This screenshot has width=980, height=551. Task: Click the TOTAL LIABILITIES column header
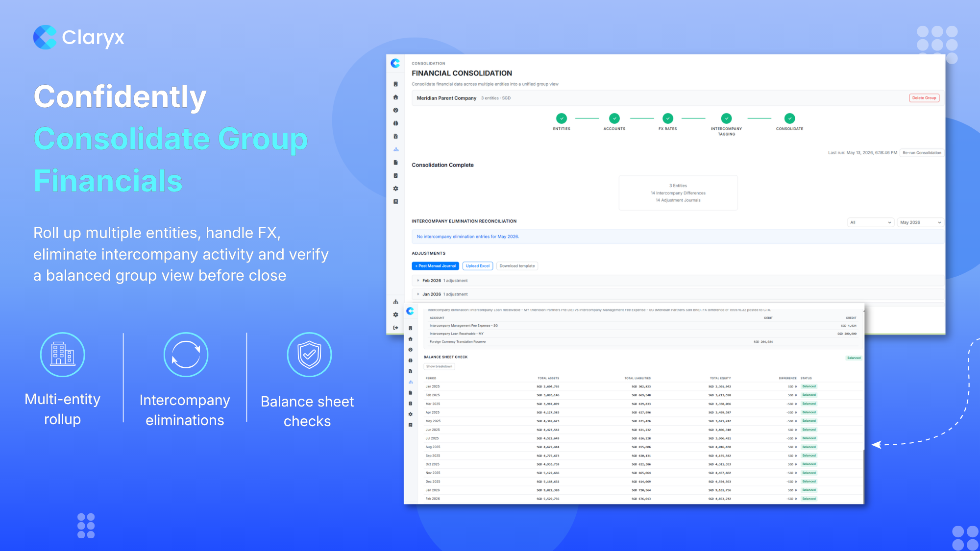point(637,378)
